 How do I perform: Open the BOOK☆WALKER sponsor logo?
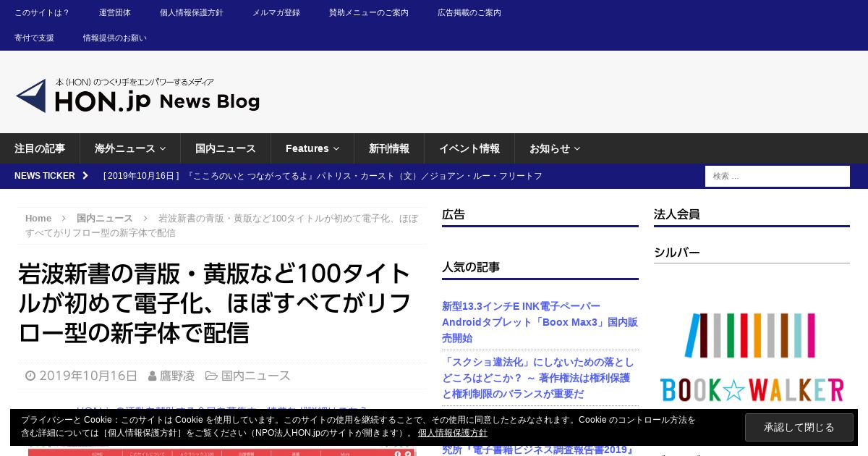(x=752, y=357)
